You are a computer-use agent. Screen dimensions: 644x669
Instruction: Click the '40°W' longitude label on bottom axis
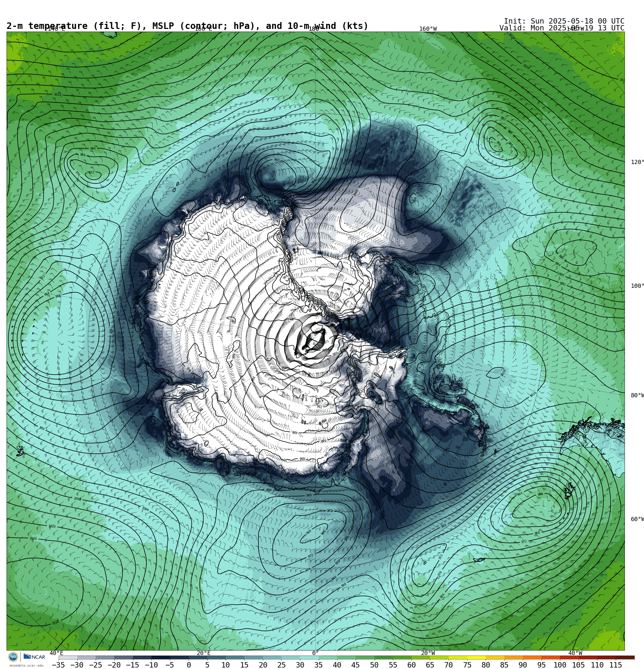pos(575,653)
